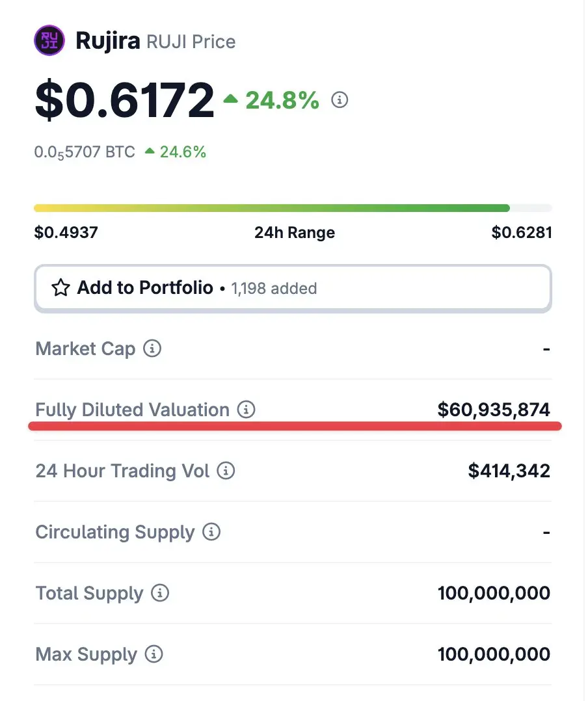Click Market Cap info icon

(152, 349)
